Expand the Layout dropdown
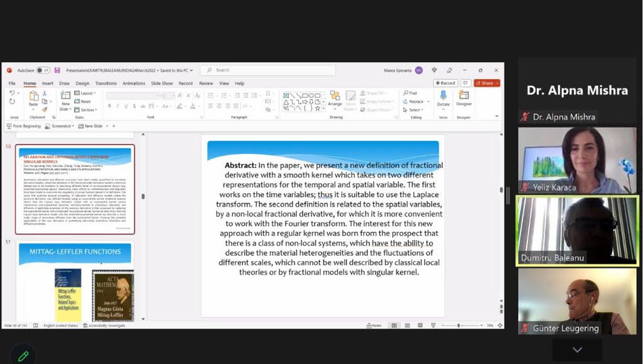Screen dimensions: 643x364 point(87,93)
